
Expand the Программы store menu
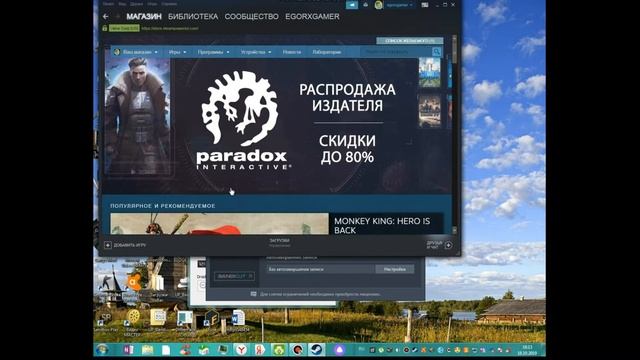(x=213, y=52)
